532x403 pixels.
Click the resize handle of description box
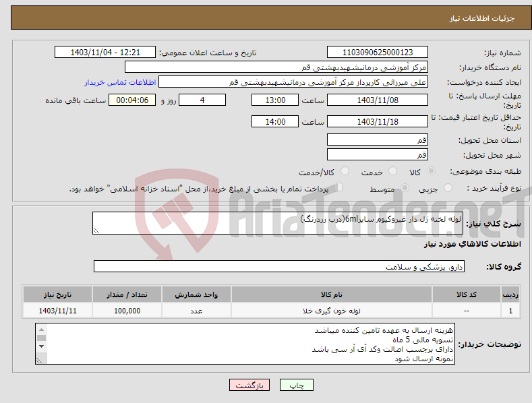(96, 230)
